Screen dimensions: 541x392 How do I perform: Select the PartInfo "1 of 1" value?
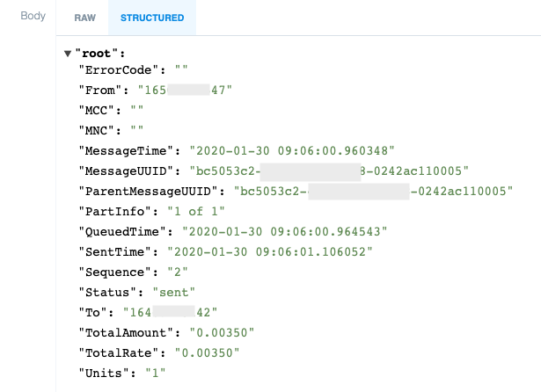(196, 211)
